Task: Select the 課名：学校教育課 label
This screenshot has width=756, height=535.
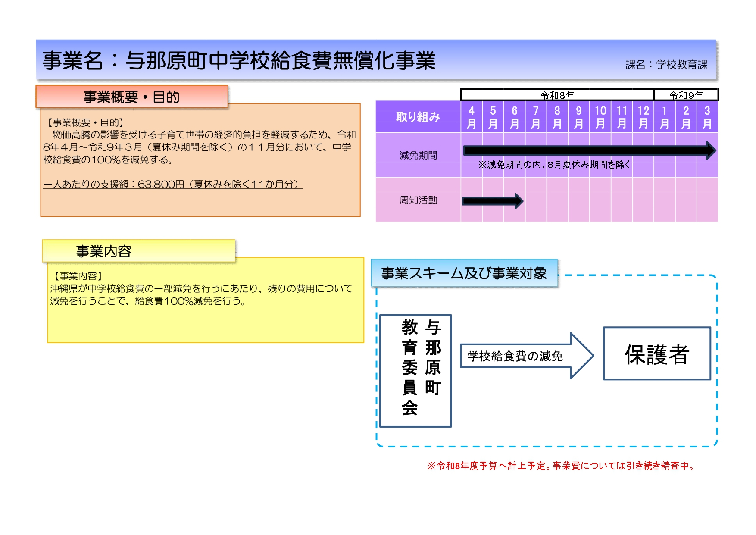Action: click(666, 65)
